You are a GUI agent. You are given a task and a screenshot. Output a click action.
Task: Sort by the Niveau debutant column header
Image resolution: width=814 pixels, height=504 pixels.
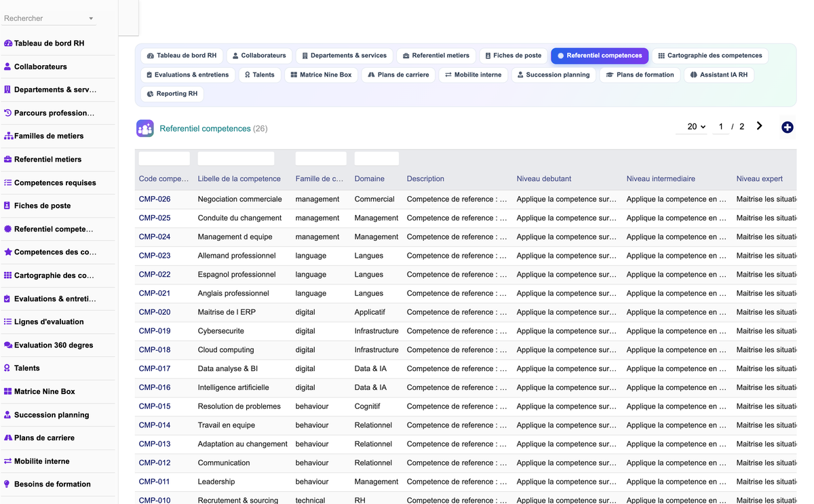(544, 178)
